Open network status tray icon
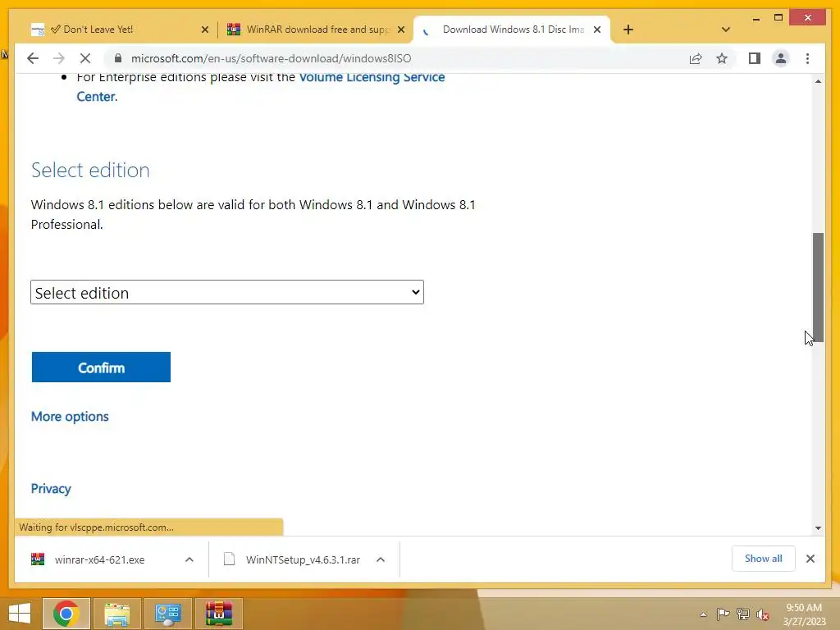The height and width of the screenshot is (630, 840). [743, 614]
